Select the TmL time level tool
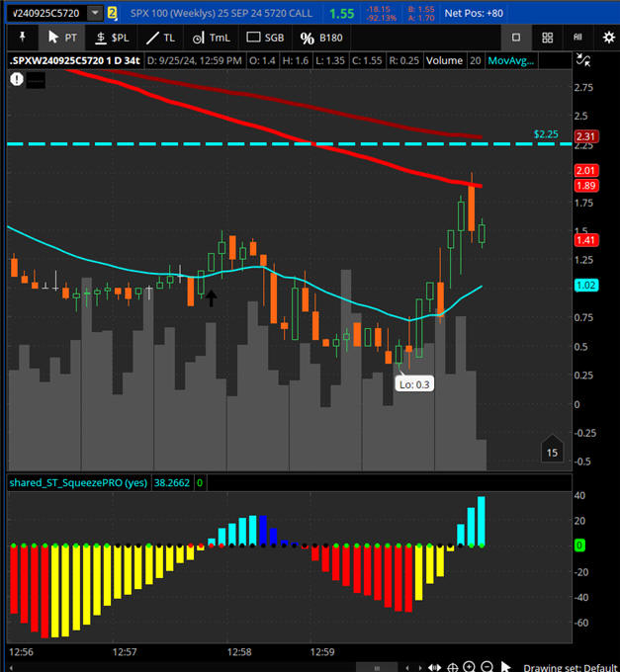 click(211, 38)
